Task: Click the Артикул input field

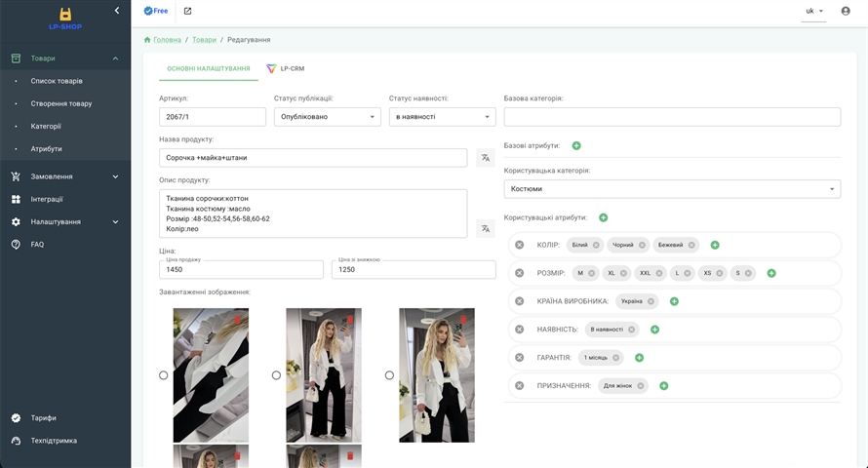Action: pos(212,117)
